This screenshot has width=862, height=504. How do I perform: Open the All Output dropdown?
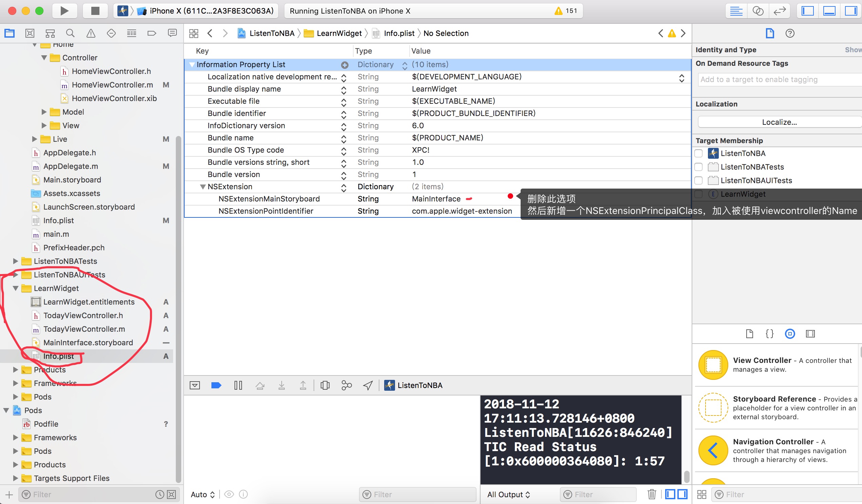508,495
